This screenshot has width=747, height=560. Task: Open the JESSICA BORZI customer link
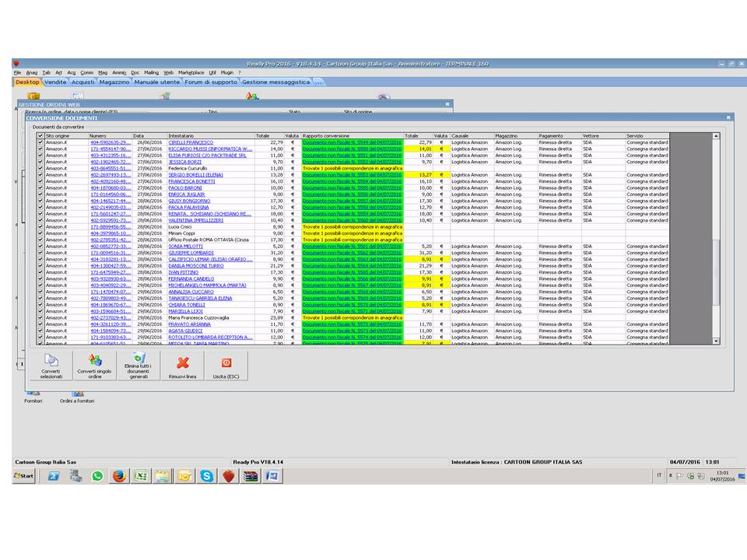[185, 162]
